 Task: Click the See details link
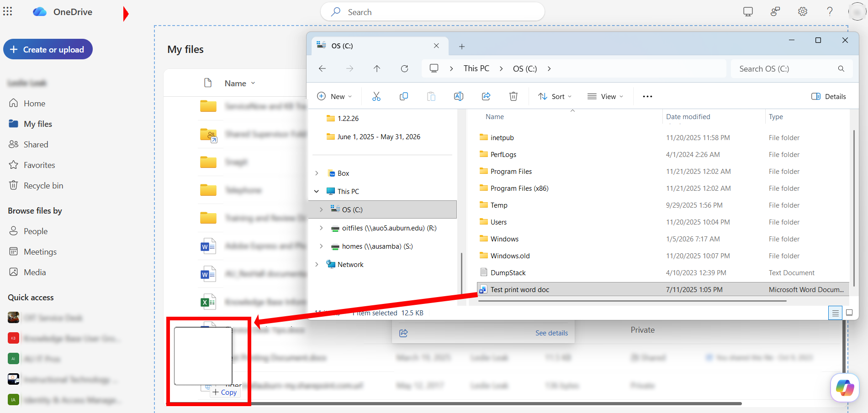[551, 333]
